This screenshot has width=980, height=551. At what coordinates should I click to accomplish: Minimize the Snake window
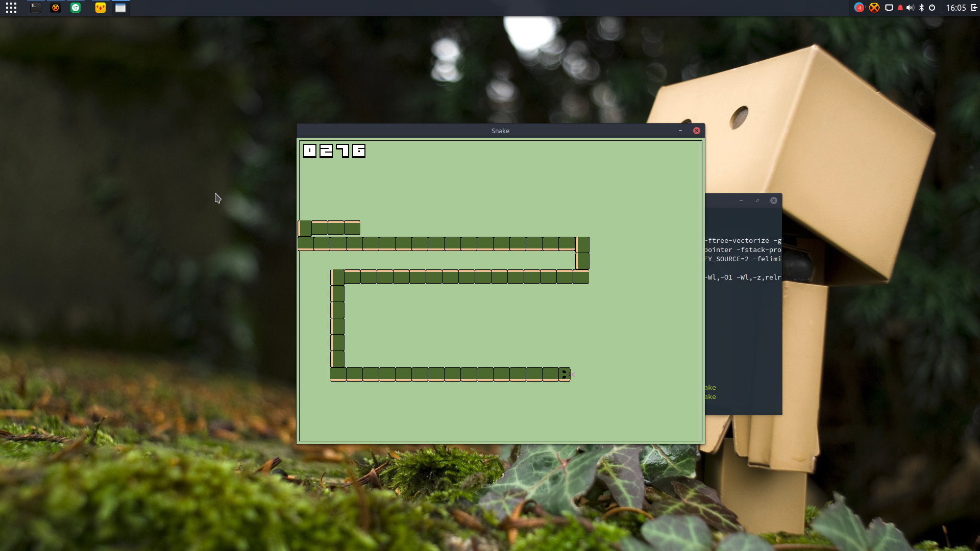pos(680,131)
